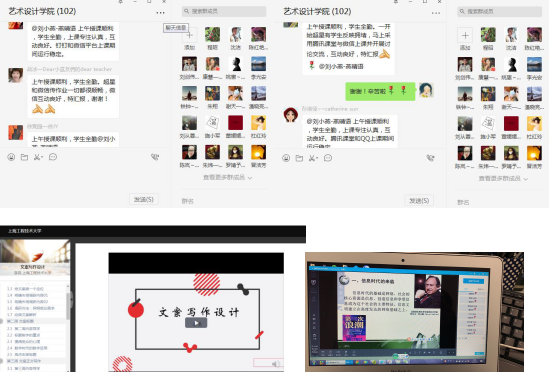Select the screenshot scissors icon in left chat
549x372 pixels.
pos(38,157)
